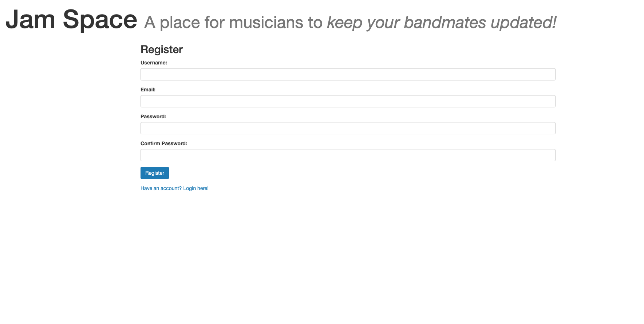
Task: Click the Confirm Password input field
Action: coord(347,155)
